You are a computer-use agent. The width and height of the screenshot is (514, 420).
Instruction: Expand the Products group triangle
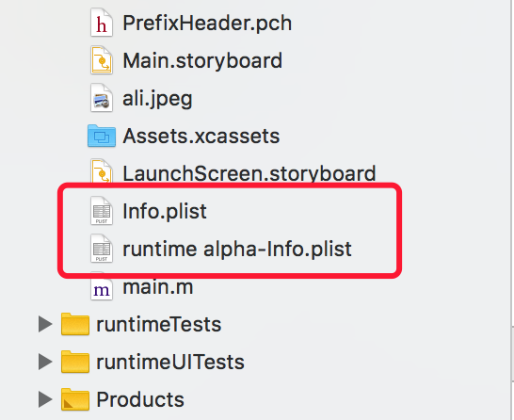45,399
